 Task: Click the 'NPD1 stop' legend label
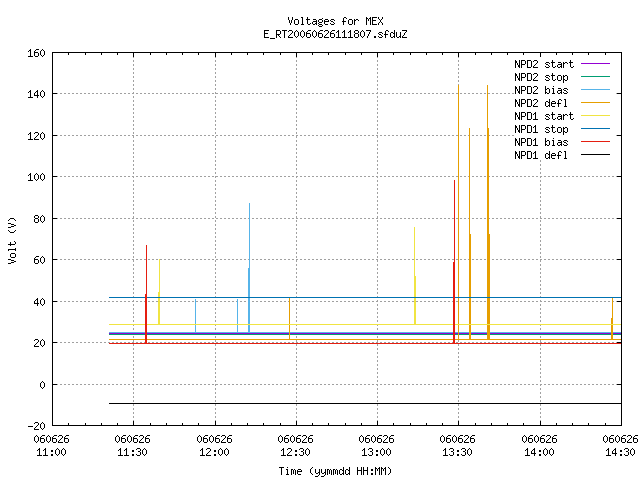[541, 129]
